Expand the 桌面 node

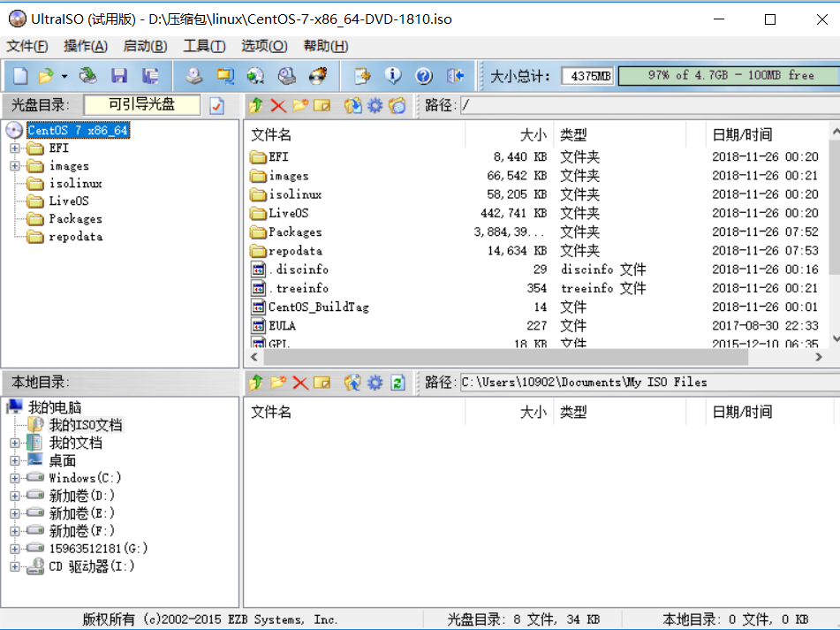[x=15, y=460]
